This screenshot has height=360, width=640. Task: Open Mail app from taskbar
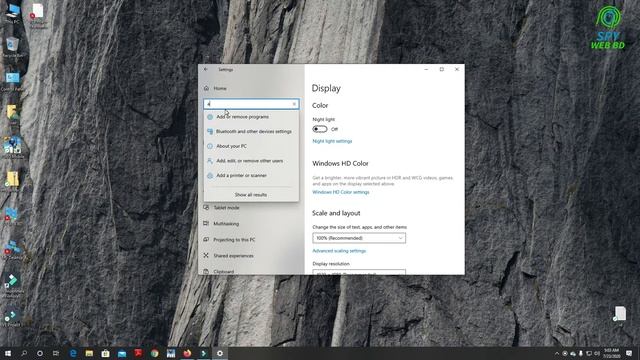pos(122,353)
